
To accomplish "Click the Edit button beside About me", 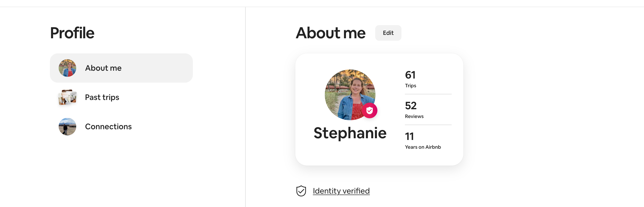I will (388, 33).
